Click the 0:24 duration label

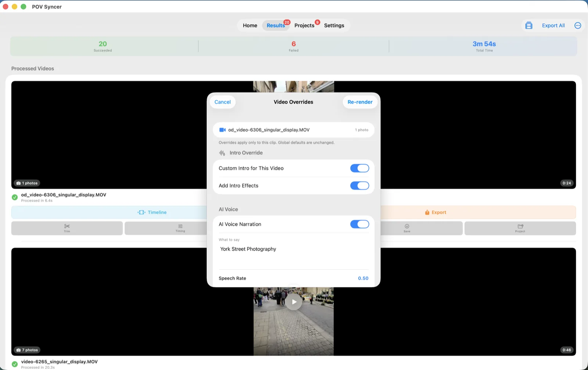(567, 183)
